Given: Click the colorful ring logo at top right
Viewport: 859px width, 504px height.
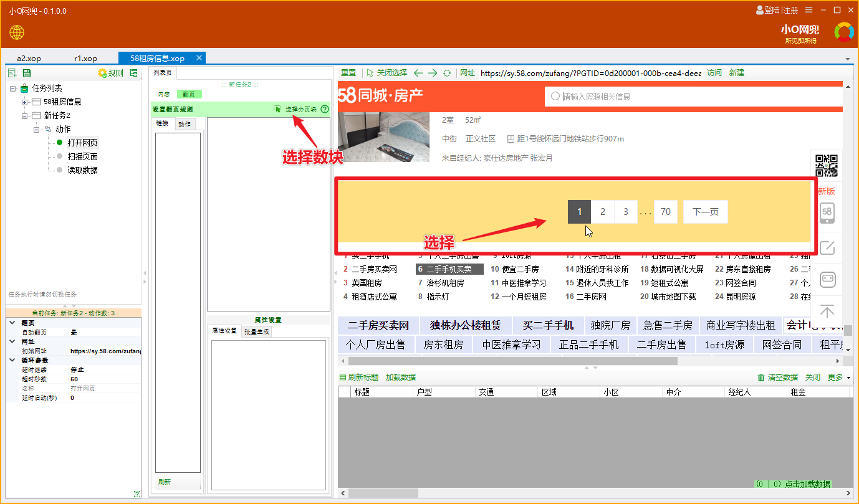Looking at the screenshot, I should (x=844, y=32).
